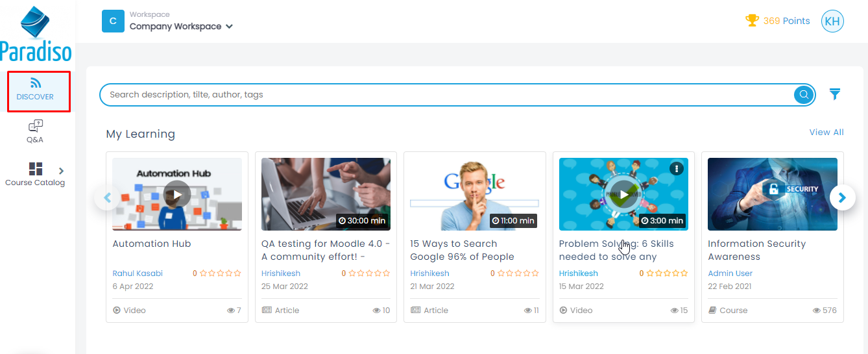
Task: Open Information Security Awareness thumbnail
Action: [772, 194]
